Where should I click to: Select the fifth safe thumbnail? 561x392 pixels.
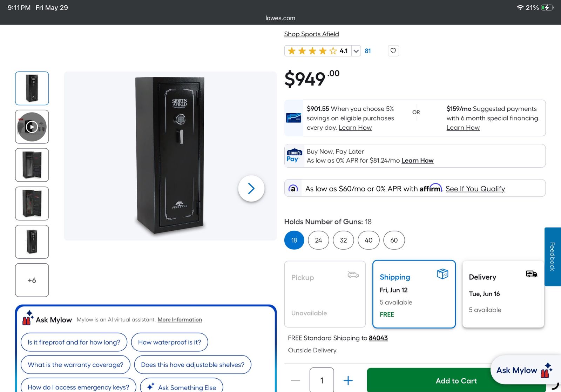point(32,242)
